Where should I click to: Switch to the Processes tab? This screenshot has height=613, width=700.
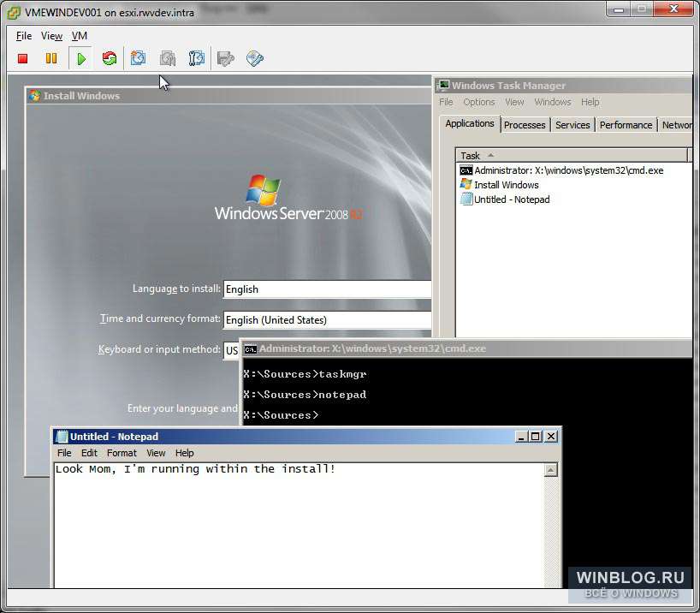tap(525, 125)
